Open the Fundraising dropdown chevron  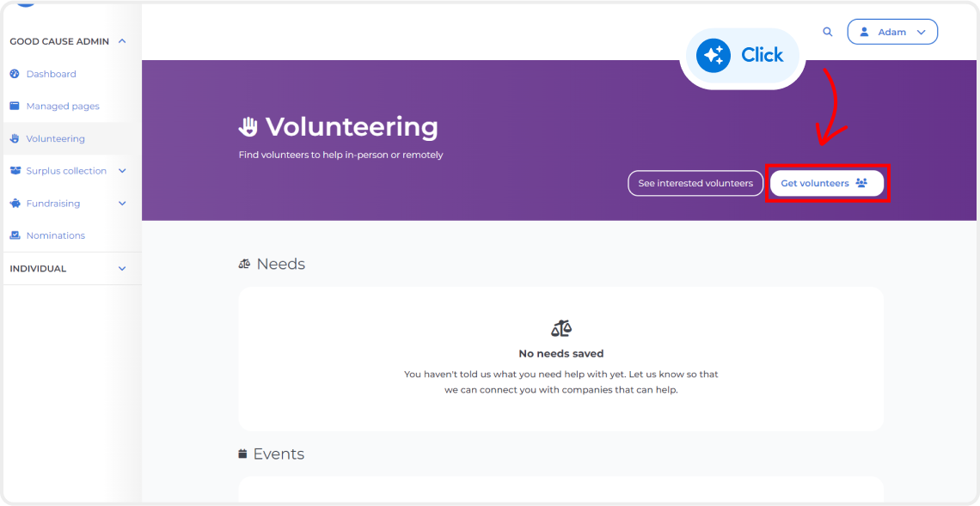pos(122,203)
